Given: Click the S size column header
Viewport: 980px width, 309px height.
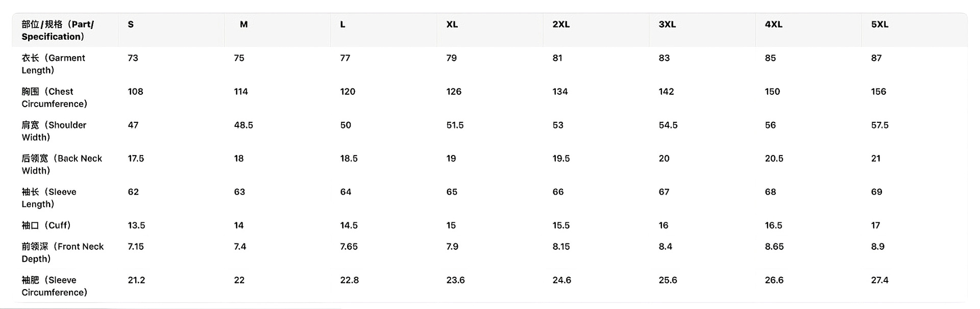Looking at the screenshot, I should (131, 24).
